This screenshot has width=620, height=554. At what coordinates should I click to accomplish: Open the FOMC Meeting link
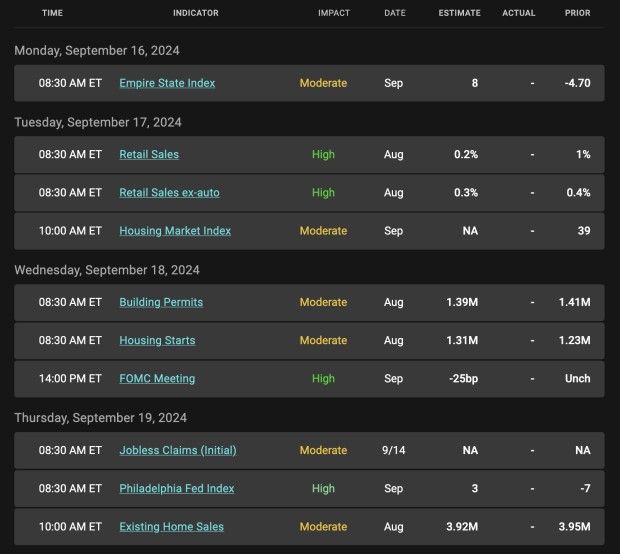(x=157, y=378)
